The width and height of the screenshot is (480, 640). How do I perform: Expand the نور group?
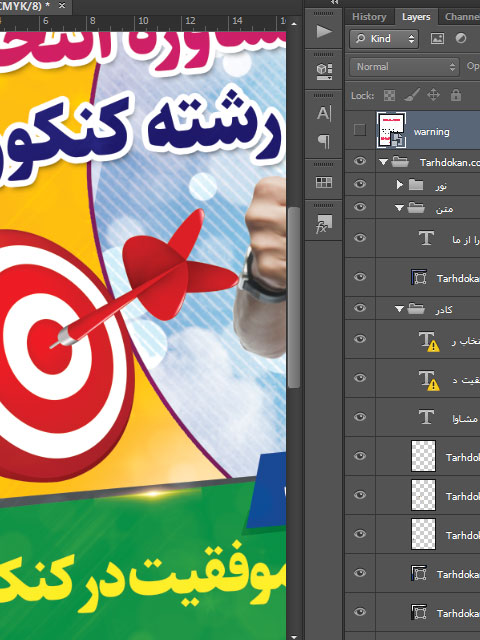pos(400,185)
